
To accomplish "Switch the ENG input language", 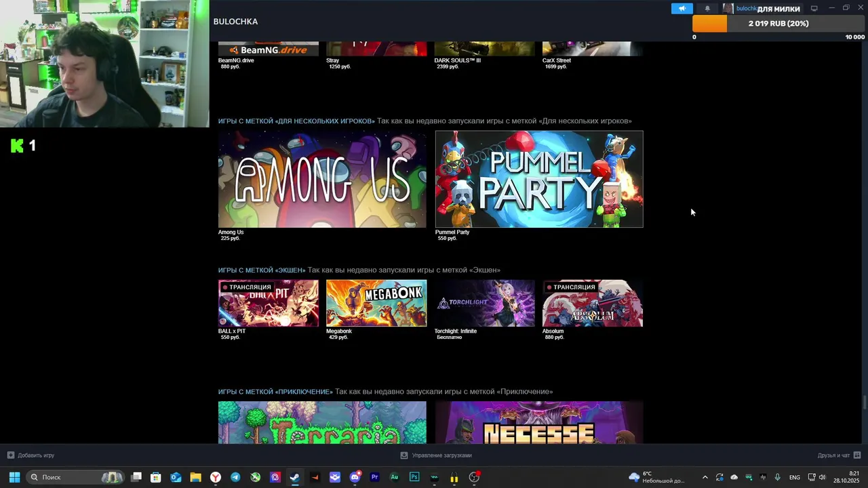I will point(795,477).
